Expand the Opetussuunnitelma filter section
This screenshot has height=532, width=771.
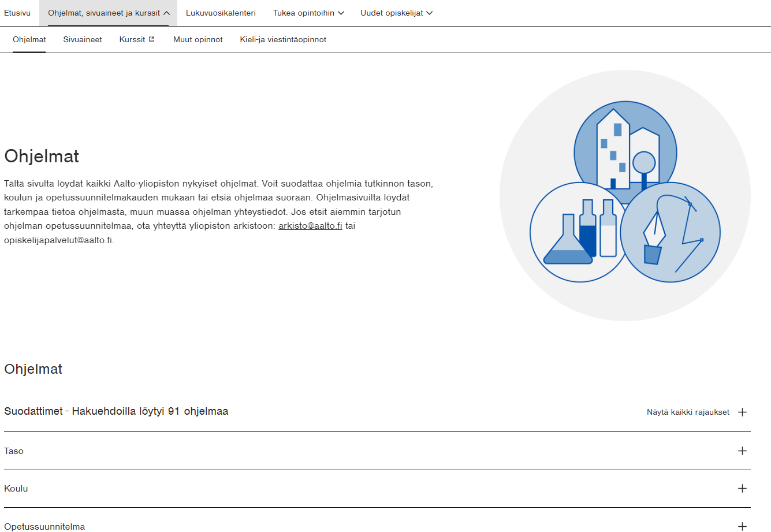tap(44, 526)
